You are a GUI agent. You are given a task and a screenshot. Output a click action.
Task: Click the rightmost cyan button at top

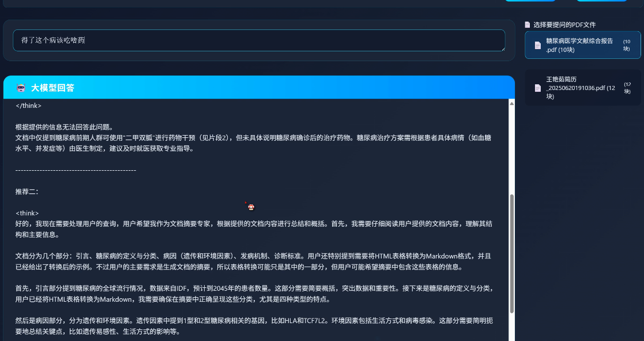click(601, 1)
